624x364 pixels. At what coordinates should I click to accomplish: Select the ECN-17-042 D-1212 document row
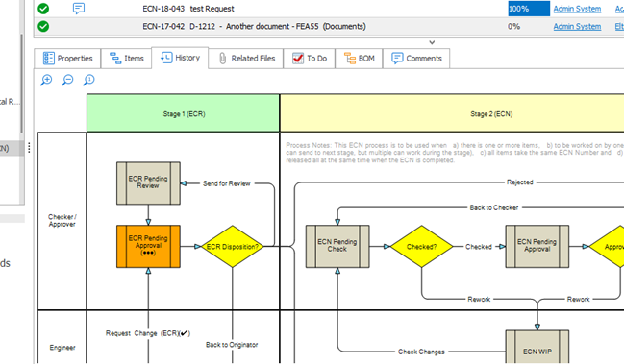[329, 27]
